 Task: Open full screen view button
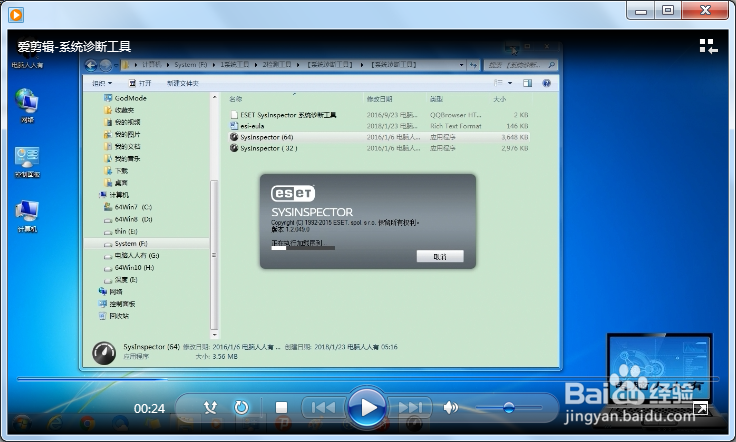pos(700,409)
